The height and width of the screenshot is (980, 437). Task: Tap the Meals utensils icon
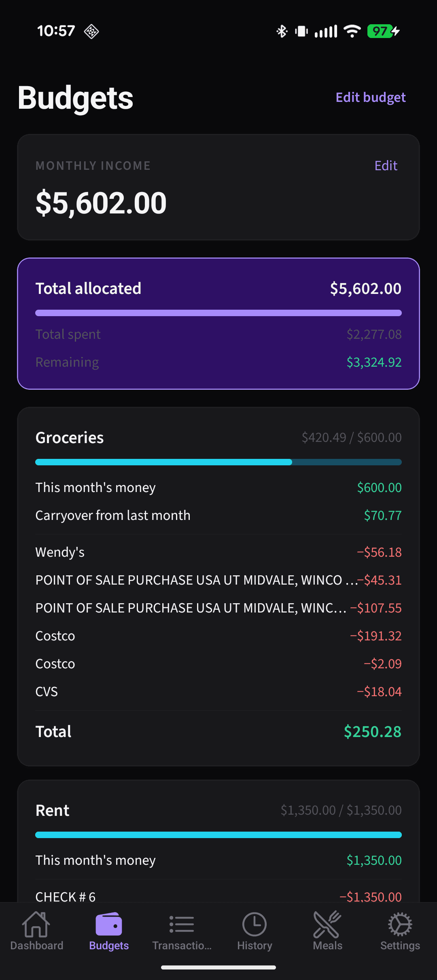(x=327, y=924)
